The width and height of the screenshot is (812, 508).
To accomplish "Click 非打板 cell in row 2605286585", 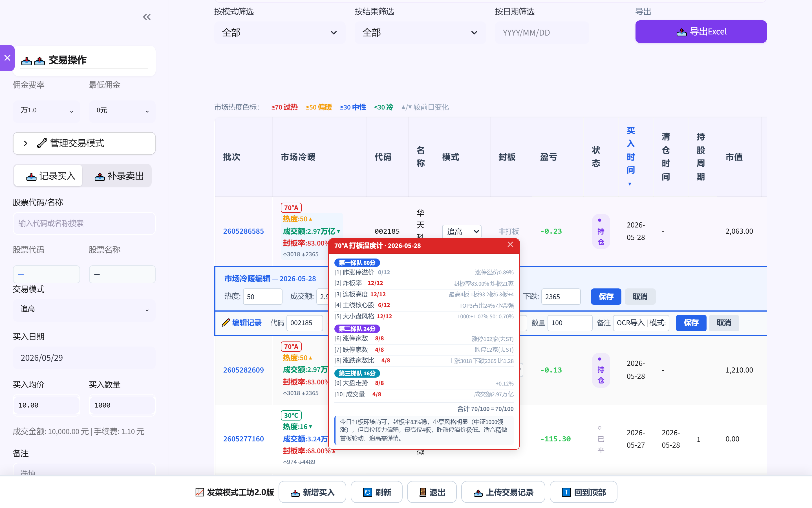I will click(x=508, y=231).
